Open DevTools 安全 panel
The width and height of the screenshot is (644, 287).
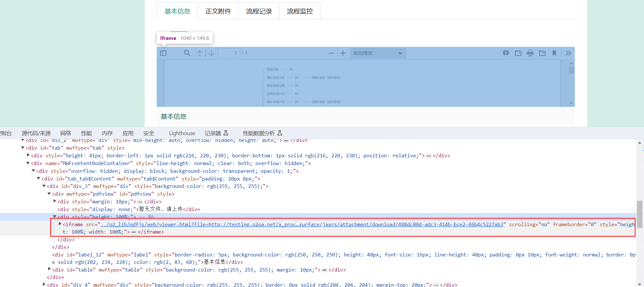[x=149, y=133]
